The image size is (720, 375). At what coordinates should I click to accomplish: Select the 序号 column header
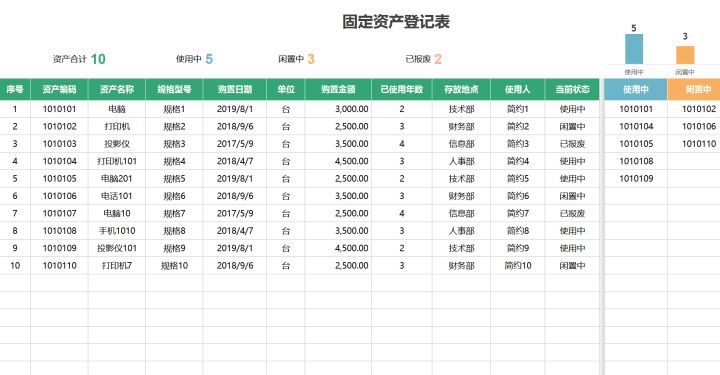pos(15,90)
